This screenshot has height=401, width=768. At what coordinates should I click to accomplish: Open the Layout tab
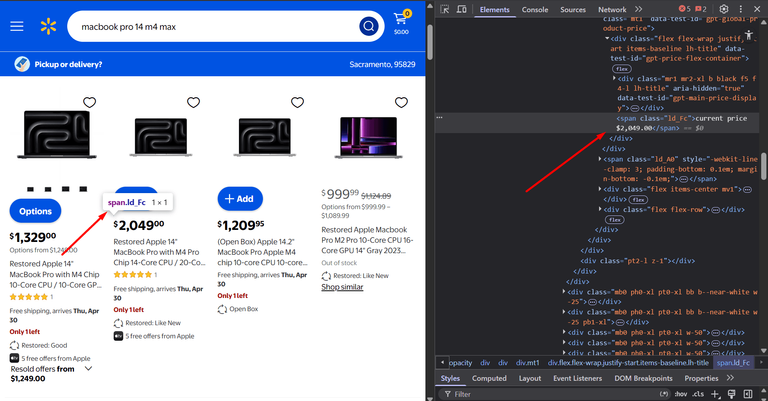[x=529, y=378]
